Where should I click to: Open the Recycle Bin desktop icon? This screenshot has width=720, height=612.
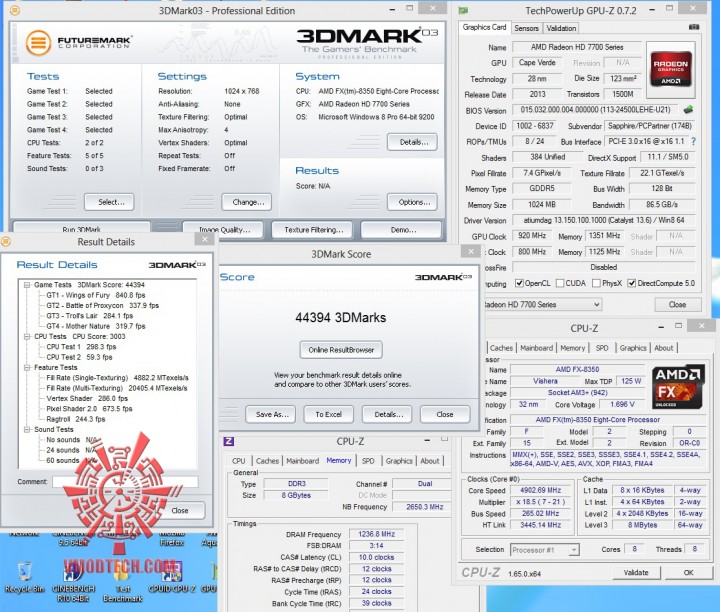(25, 577)
